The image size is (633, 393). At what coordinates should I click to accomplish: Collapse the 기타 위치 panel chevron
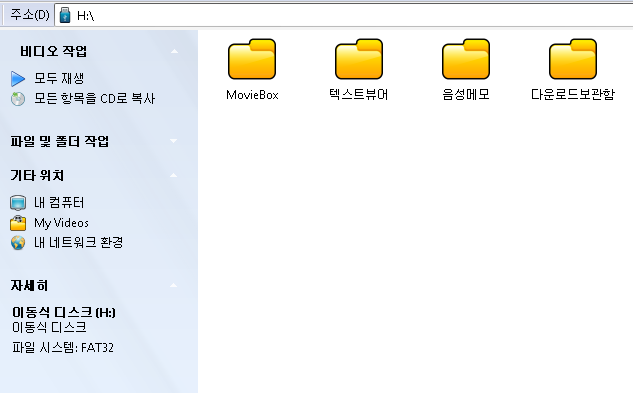click(x=174, y=175)
